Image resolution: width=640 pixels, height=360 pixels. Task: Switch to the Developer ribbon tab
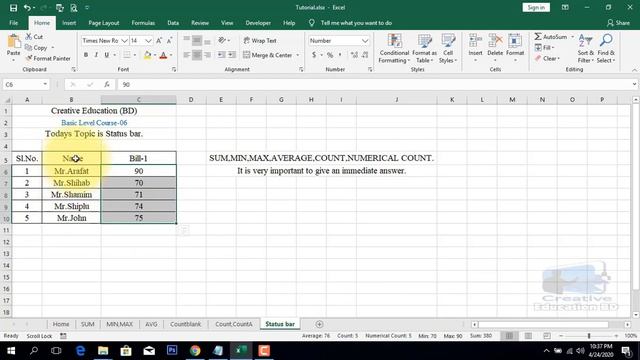point(258,23)
